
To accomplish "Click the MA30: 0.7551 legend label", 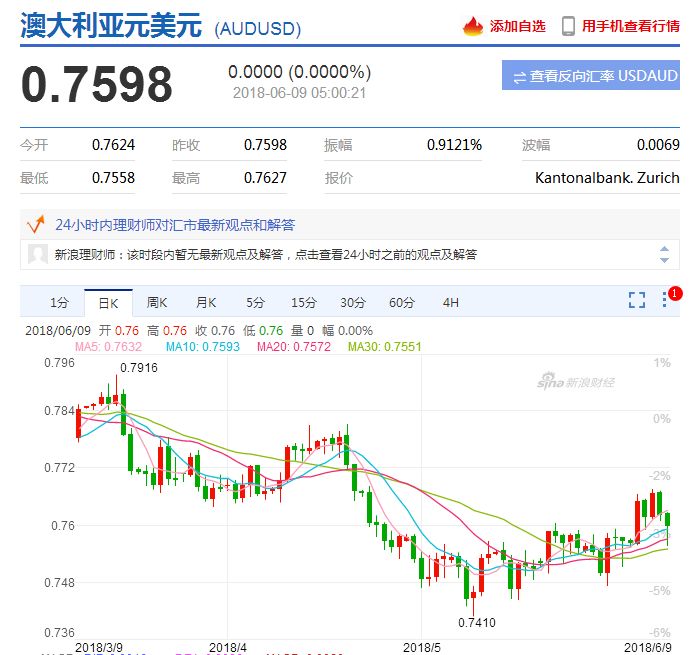I will pyautogui.click(x=385, y=347).
